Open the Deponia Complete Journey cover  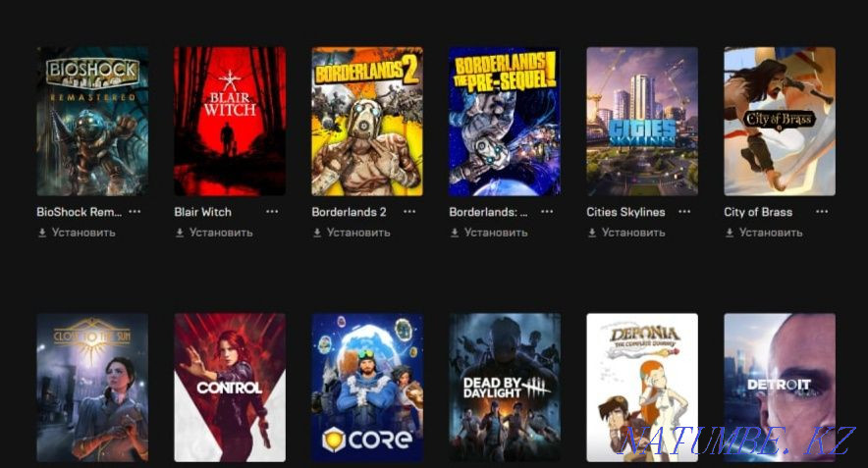click(642, 388)
